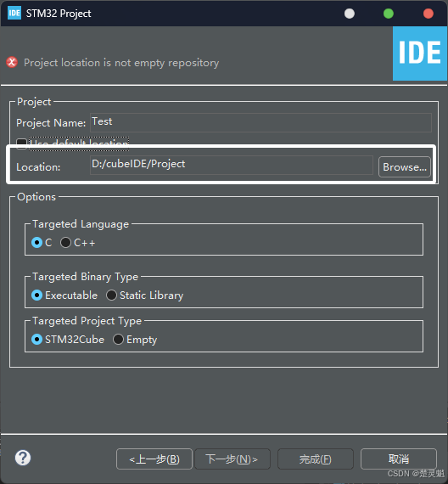Click the Targeted Binary Type label
This screenshot has width=448, height=484.
tap(85, 277)
